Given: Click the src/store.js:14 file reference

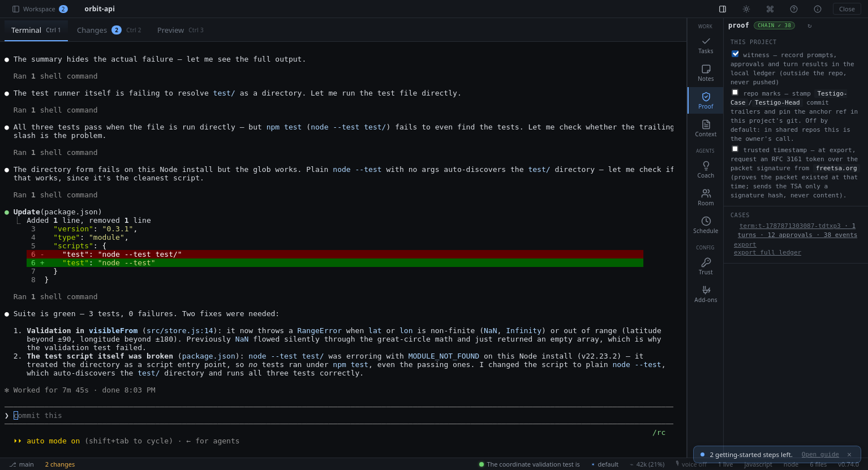Looking at the screenshot, I should coord(180,331).
